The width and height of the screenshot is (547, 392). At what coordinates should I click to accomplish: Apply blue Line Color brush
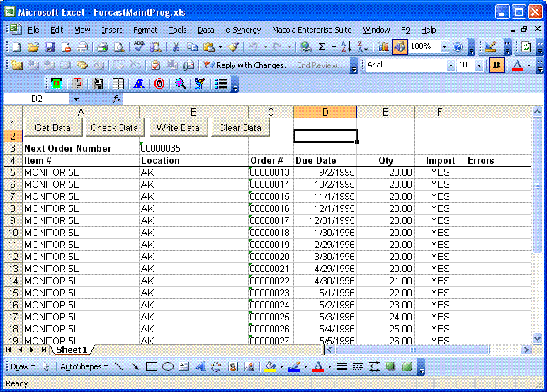[294, 366]
